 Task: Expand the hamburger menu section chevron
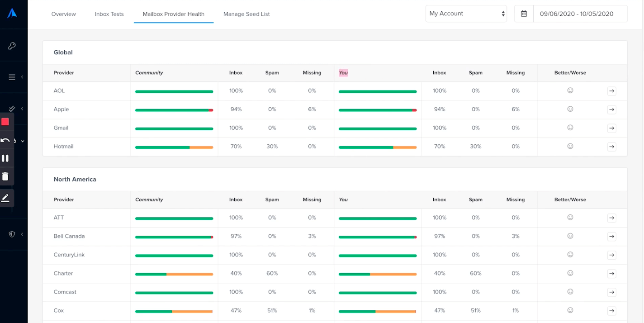22,77
